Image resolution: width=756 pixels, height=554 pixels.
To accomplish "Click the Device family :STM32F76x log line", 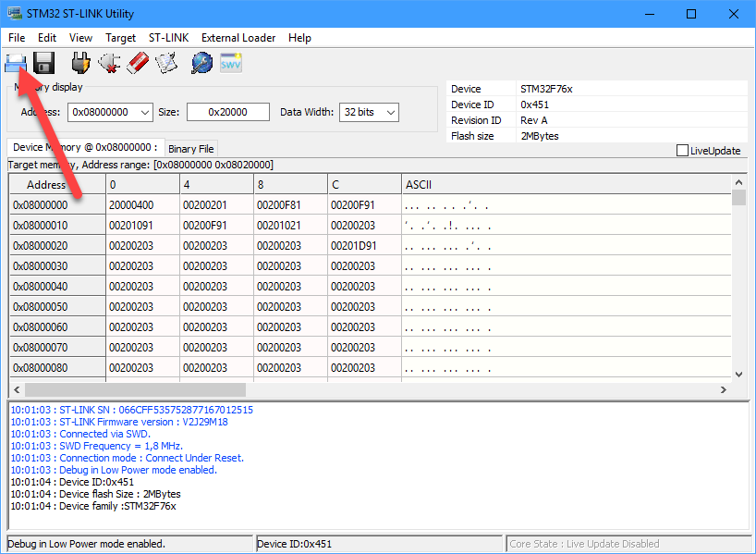I will 93,506.
